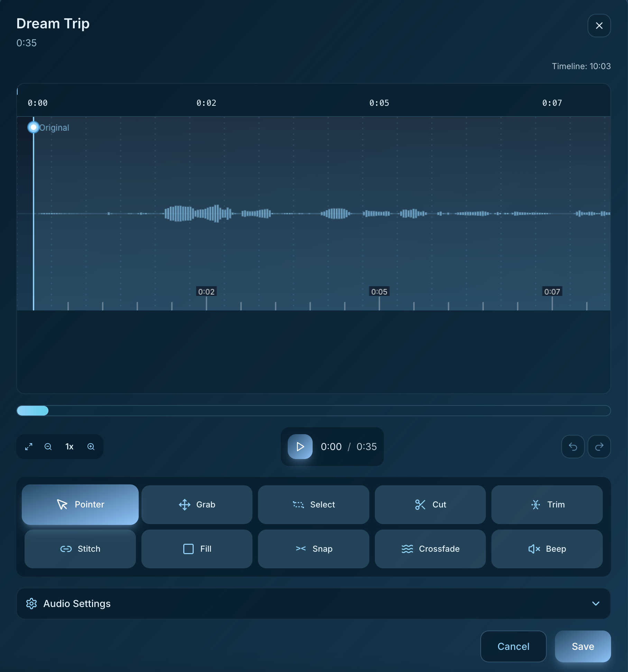
Task: Turn on the Snap tool
Action: pos(313,549)
